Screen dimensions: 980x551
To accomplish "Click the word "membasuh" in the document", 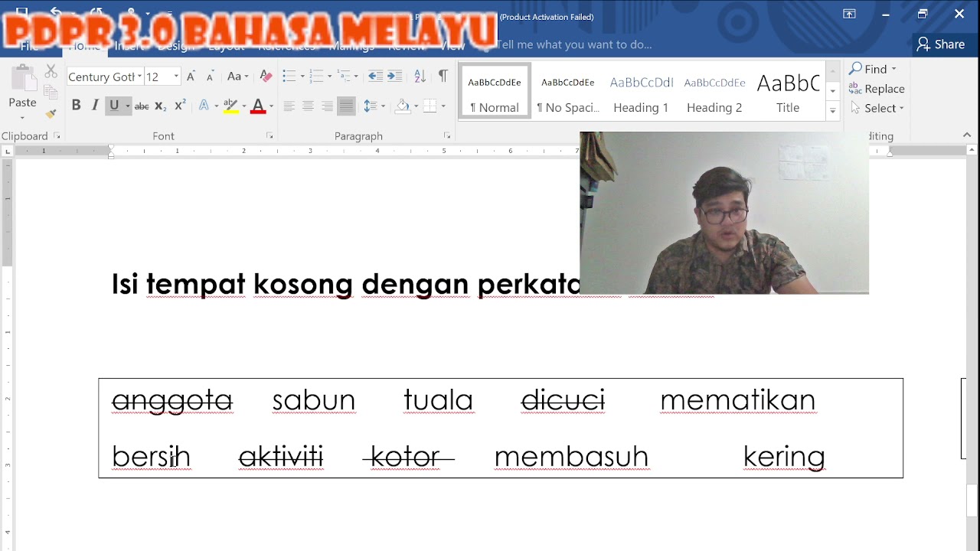I will coord(571,457).
